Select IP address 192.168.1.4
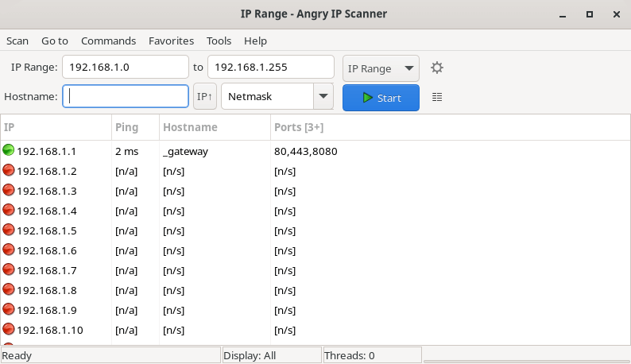 (47, 211)
